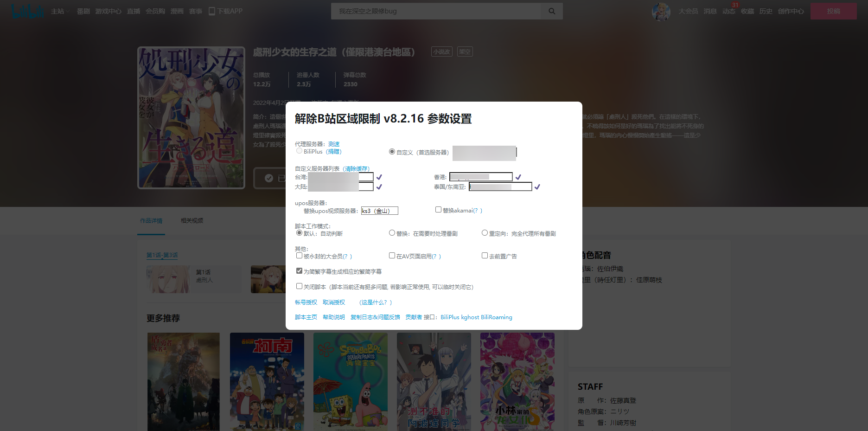Open the user avatar in header

coord(661,12)
